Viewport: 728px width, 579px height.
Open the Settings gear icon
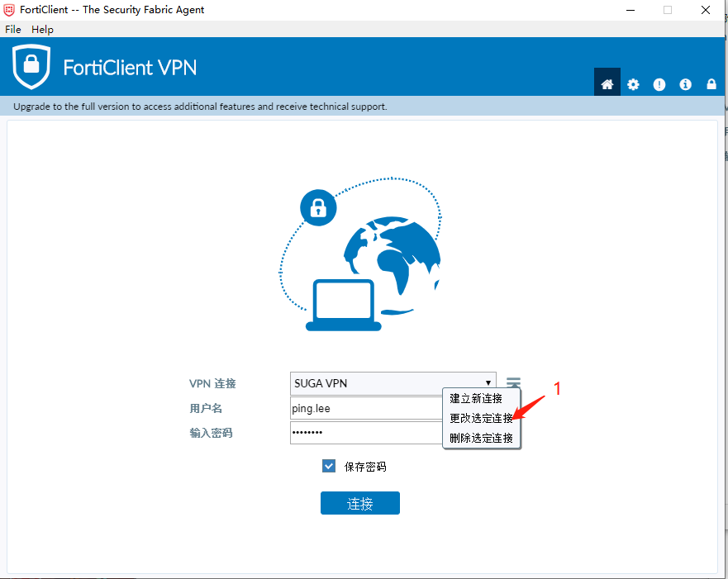click(x=633, y=84)
